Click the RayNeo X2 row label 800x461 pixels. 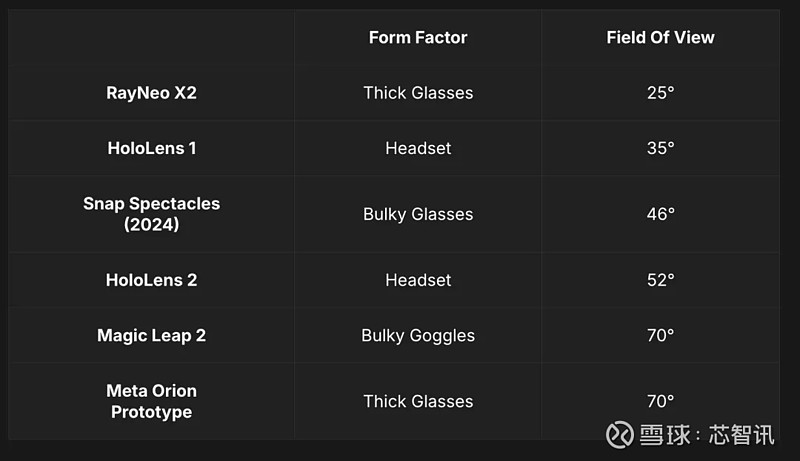click(151, 93)
